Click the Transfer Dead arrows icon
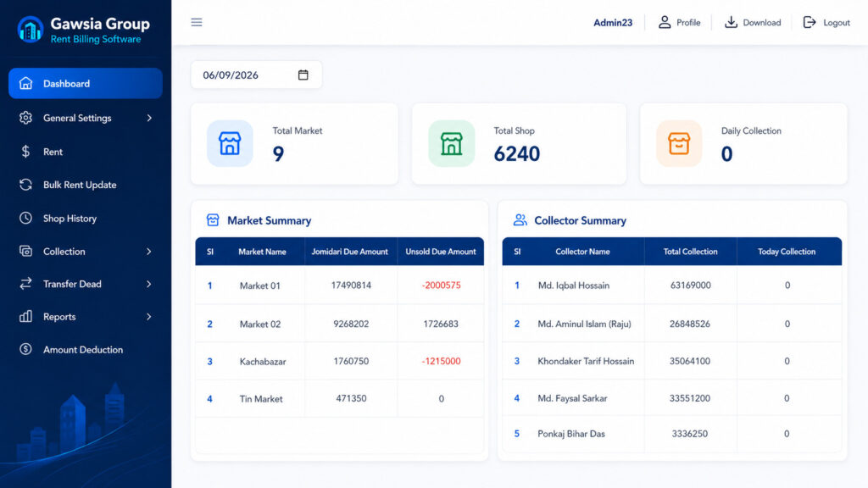Screen dimensions: 868x488 click(25, 284)
